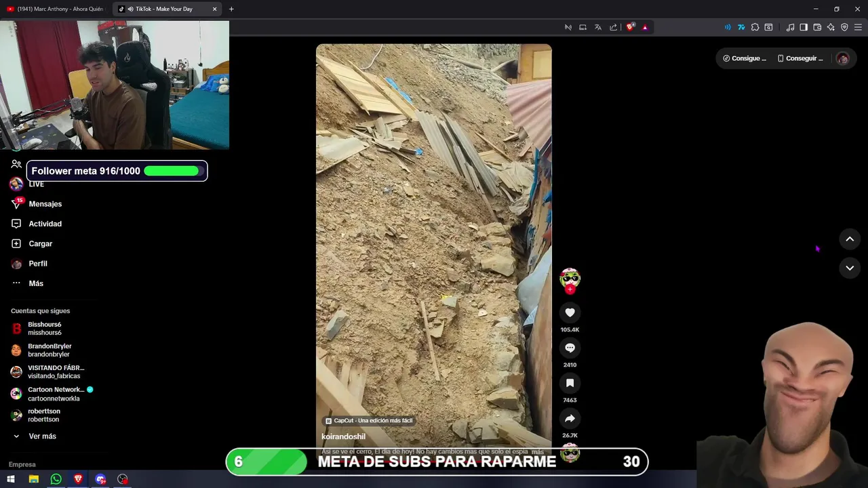
Task: Expand Ver más under followed accounts
Action: tap(42, 436)
